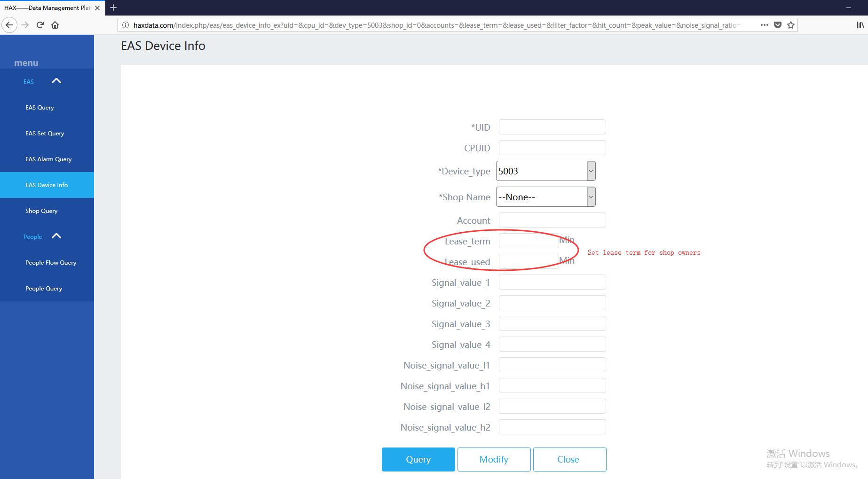Close the HAX Data Management tab
868x479 pixels.
(97, 8)
